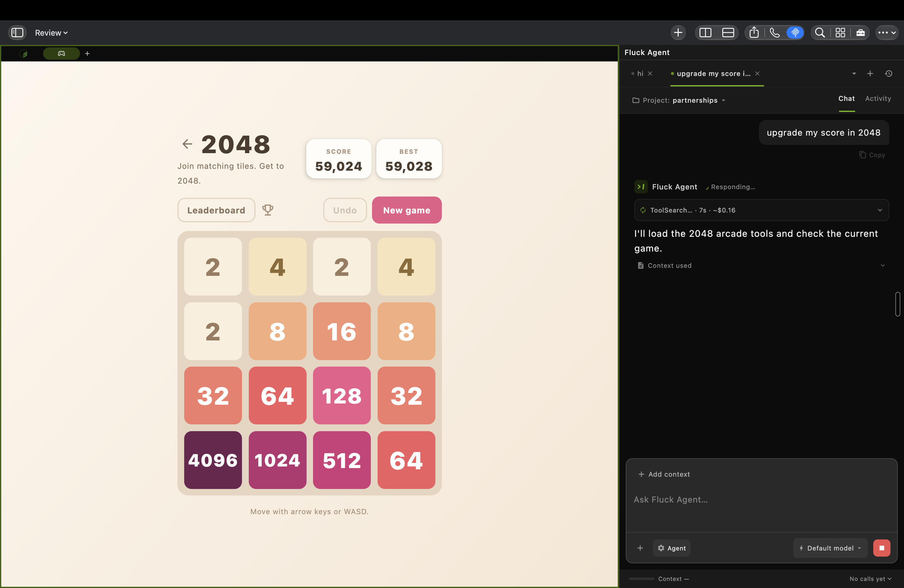Close the 'hi' chat tab
The width and height of the screenshot is (904, 588).
coord(650,74)
